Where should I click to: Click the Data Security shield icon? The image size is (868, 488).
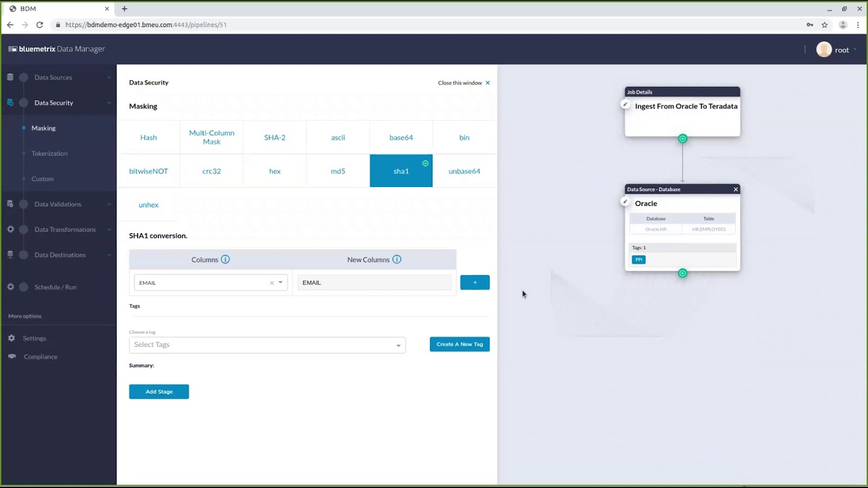[10, 102]
